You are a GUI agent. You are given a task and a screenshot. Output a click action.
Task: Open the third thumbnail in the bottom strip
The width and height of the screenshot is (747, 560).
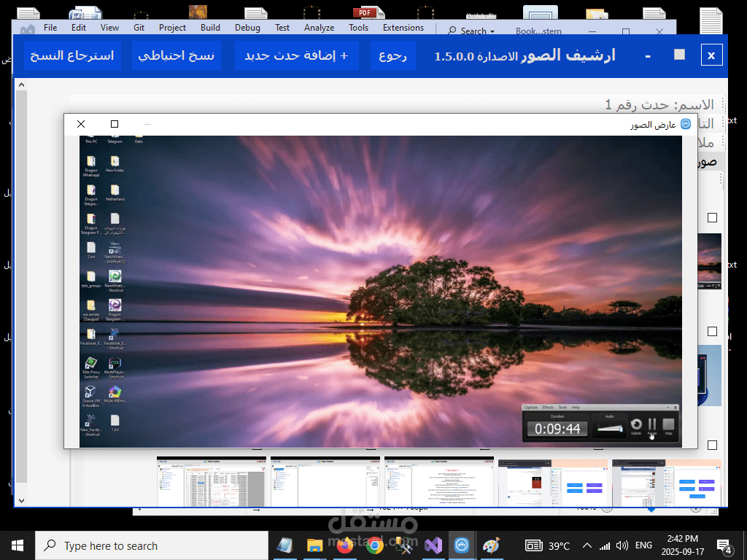439,482
